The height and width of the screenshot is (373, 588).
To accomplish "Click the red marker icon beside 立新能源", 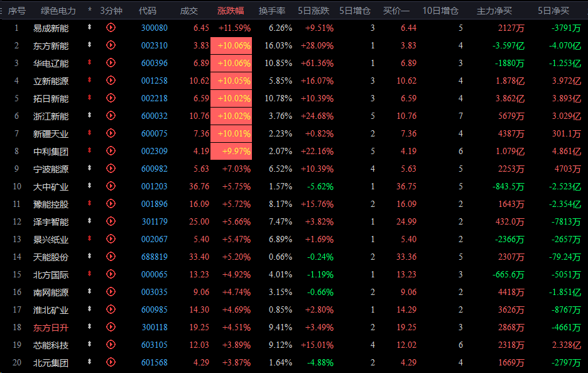I will pos(90,81).
